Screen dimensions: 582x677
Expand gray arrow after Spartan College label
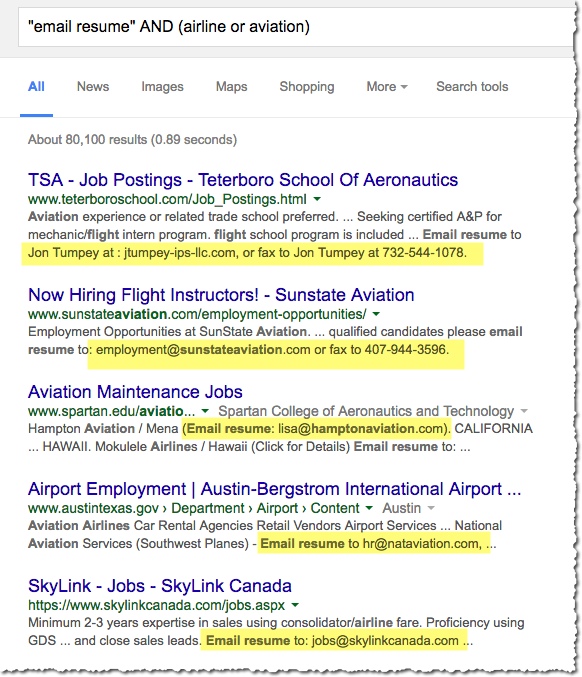pyautogui.click(x=524, y=411)
